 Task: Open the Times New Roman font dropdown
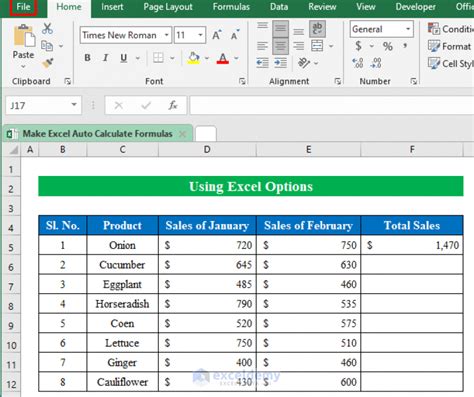[x=166, y=35]
